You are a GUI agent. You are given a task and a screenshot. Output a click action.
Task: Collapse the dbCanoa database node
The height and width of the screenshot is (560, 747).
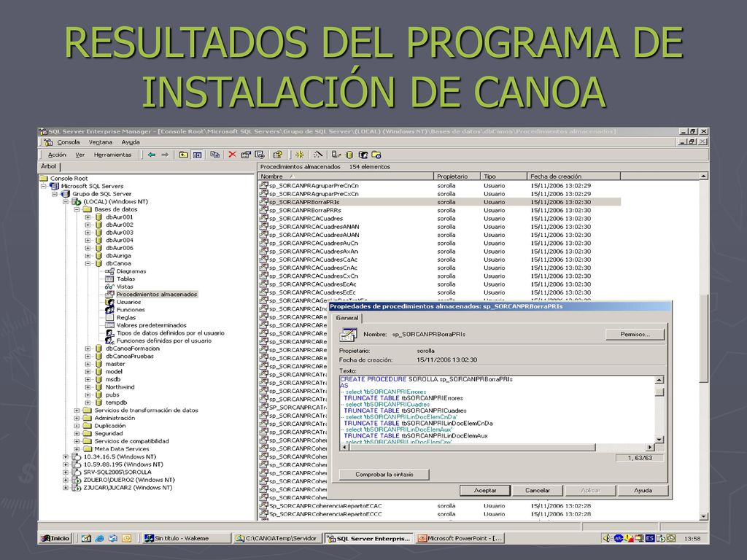88,263
